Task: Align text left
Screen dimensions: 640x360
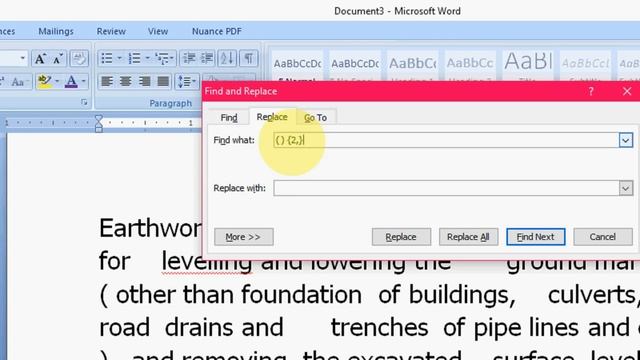Action: coord(107,81)
